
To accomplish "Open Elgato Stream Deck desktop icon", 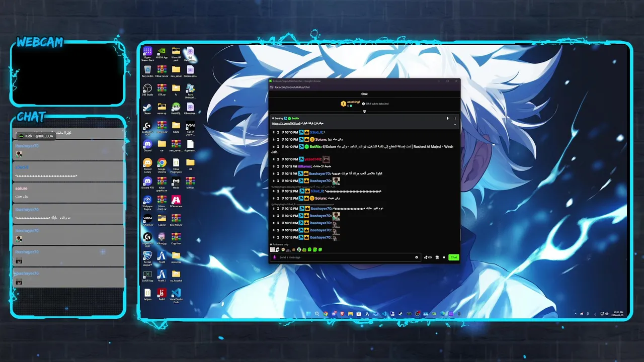I will click(x=147, y=53).
